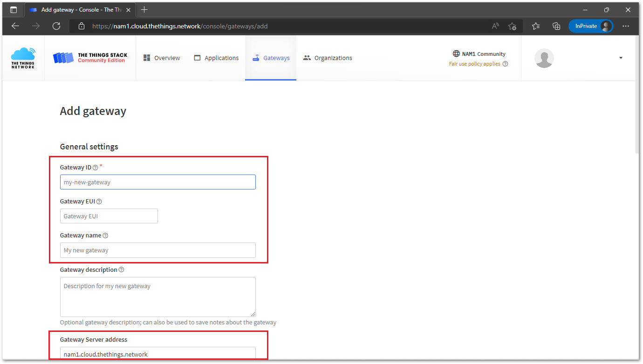The image size is (643, 364).
Task: Click the help icon next to Fair use policy
Action: [x=505, y=64]
